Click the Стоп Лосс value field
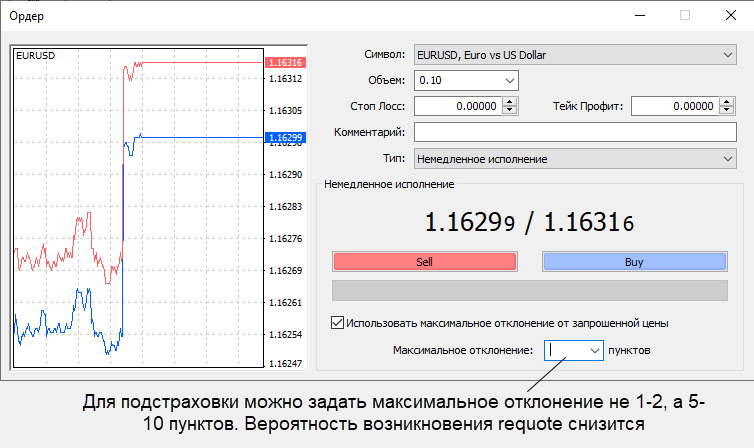Image resolution: width=754 pixels, height=448 pixels. point(457,106)
